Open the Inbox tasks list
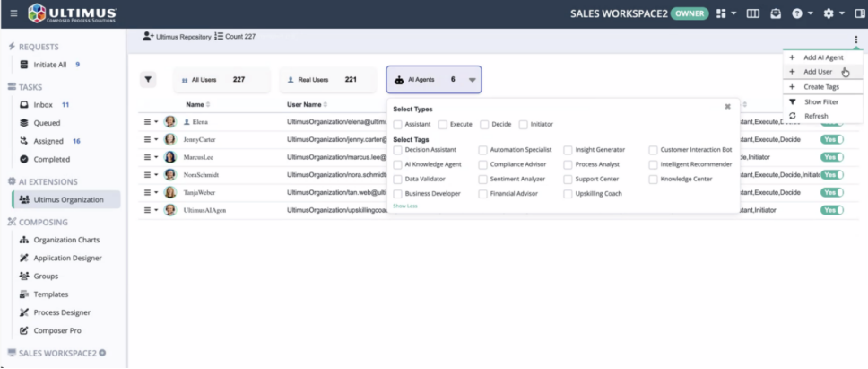 coord(44,105)
